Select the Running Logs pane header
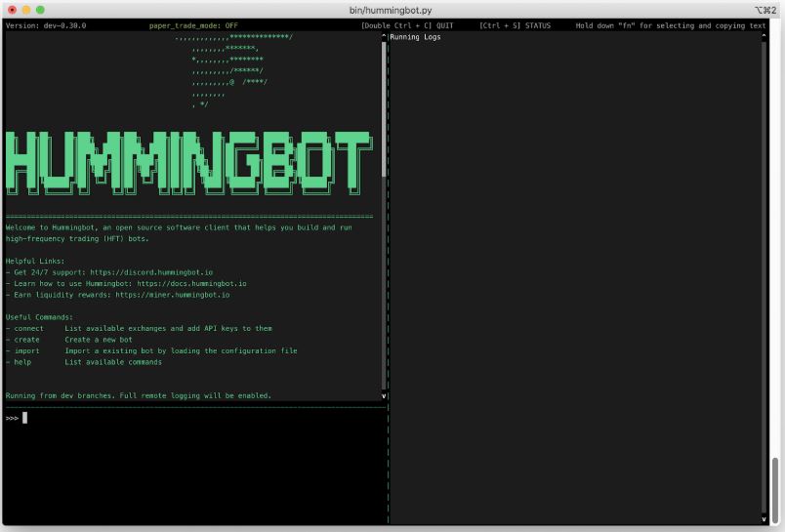Viewport: 785px width, 532px height. click(x=415, y=37)
